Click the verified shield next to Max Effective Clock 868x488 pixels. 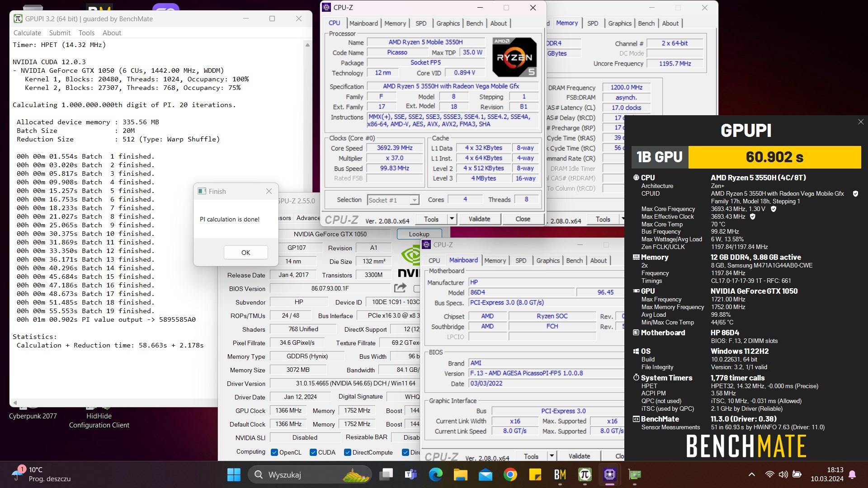point(753,216)
